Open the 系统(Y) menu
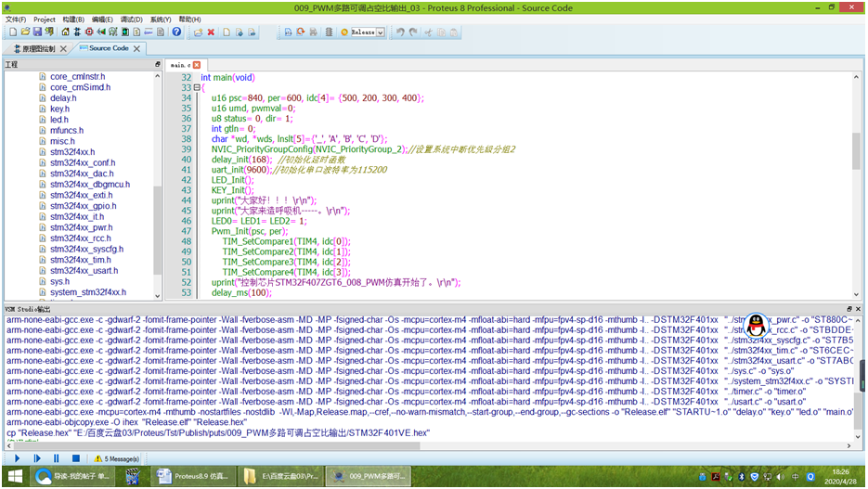 click(161, 19)
